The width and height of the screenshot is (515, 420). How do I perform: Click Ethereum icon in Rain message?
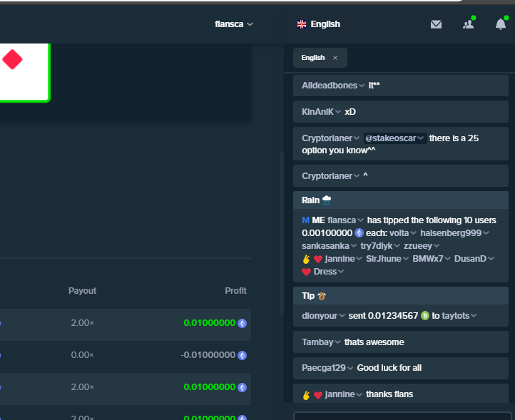[359, 233]
